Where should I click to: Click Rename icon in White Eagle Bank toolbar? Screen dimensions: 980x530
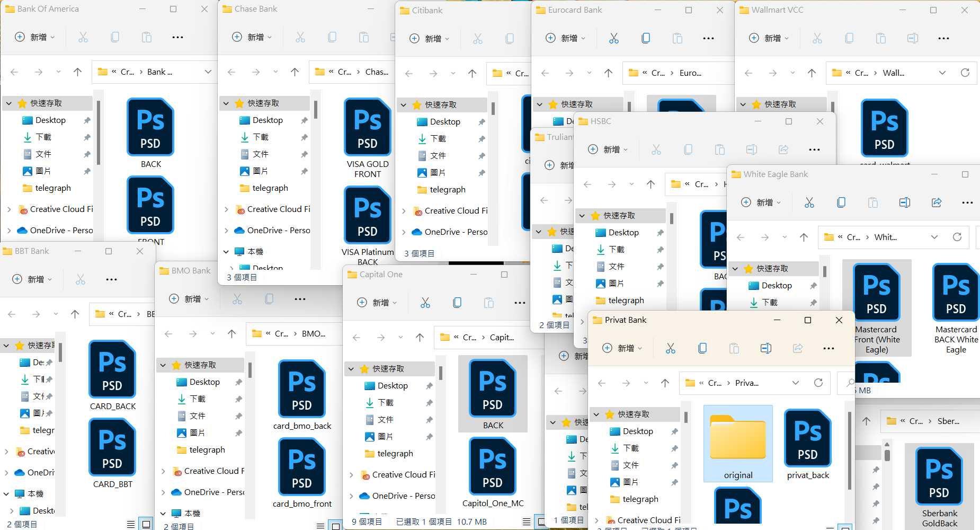(905, 202)
